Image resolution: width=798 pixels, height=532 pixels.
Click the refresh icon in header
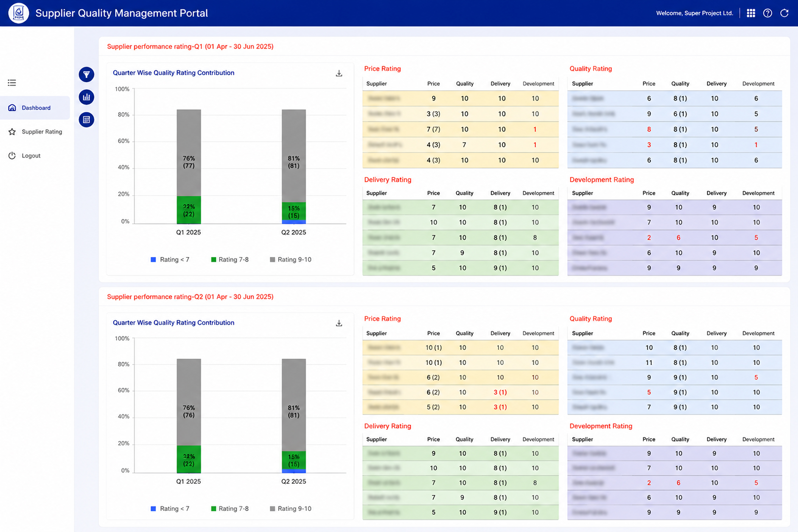(x=784, y=13)
